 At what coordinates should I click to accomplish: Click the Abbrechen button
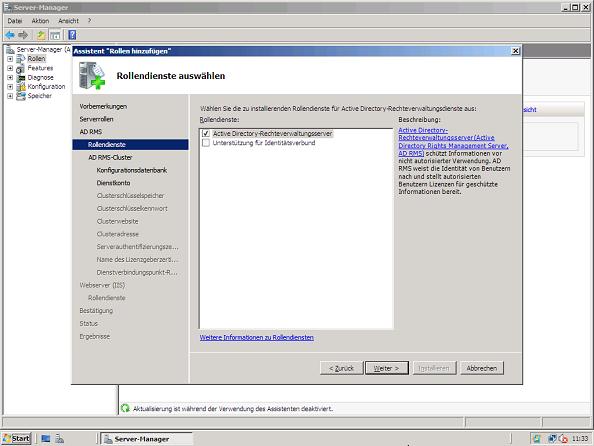pos(482,368)
